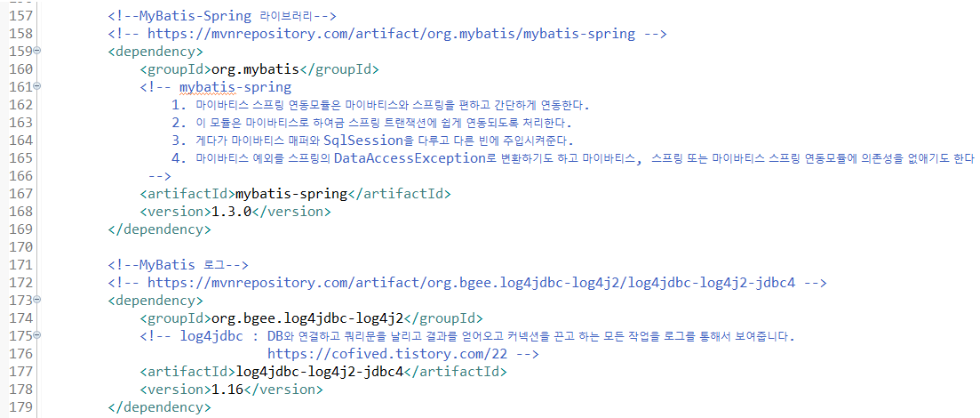Screen dimensions: 980x418
Task: Collapse the dependency fold at line 173
Action: [37, 301]
